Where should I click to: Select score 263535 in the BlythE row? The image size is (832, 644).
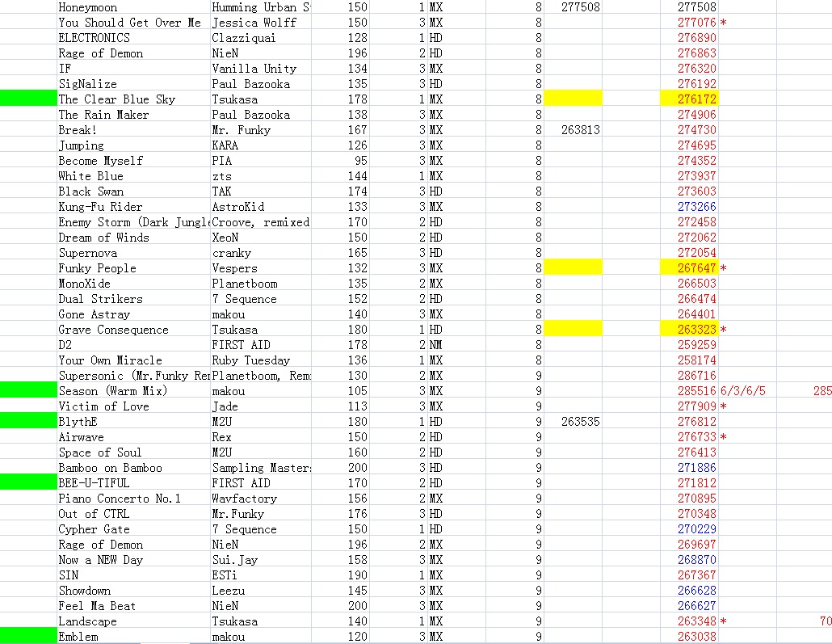click(x=573, y=422)
